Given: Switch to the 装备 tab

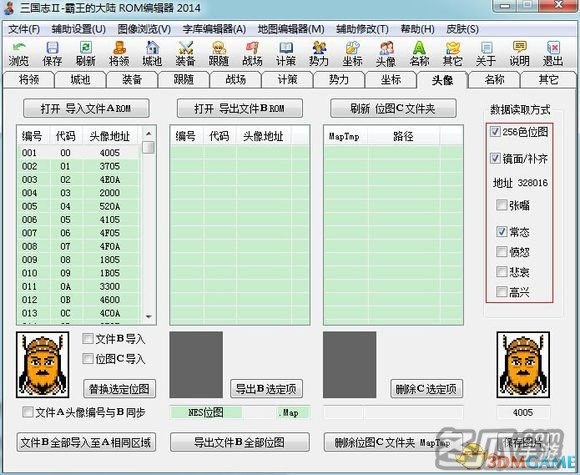Looking at the screenshot, I should tap(132, 80).
